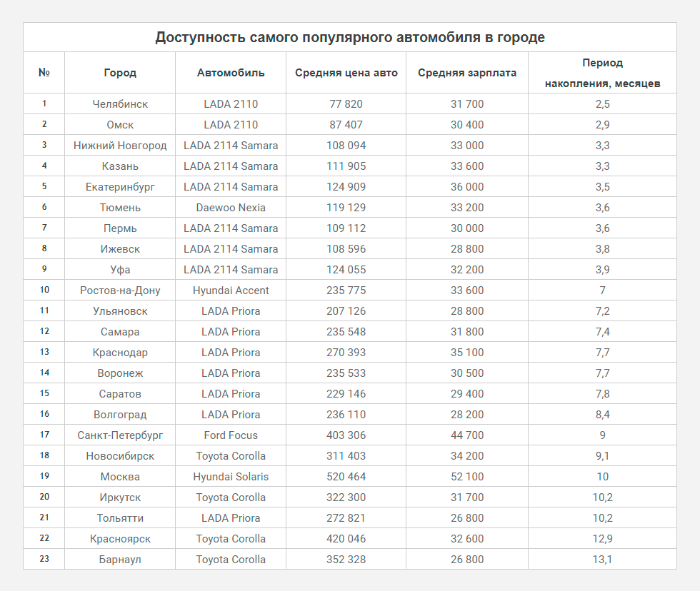This screenshot has width=700, height=591.
Task: Click the price '403 306'
Action: click(346, 435)
